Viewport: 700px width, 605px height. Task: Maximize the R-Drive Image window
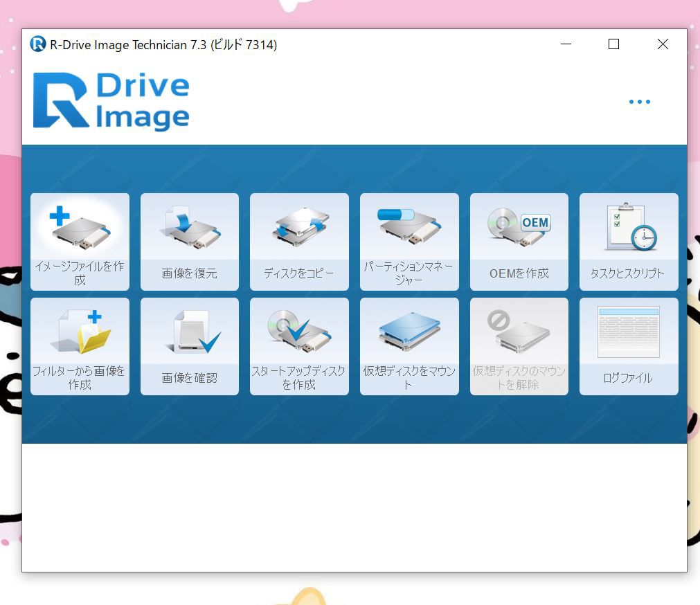[614, 44]
